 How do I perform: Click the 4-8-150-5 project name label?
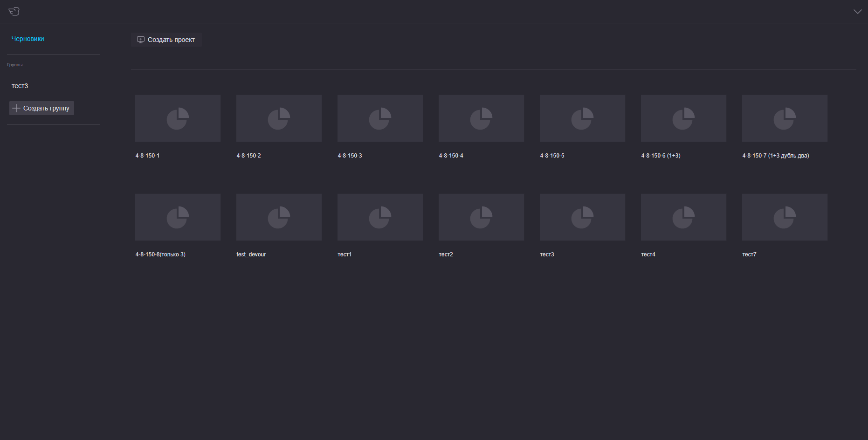pyautogui.click(x=552, y=156)
